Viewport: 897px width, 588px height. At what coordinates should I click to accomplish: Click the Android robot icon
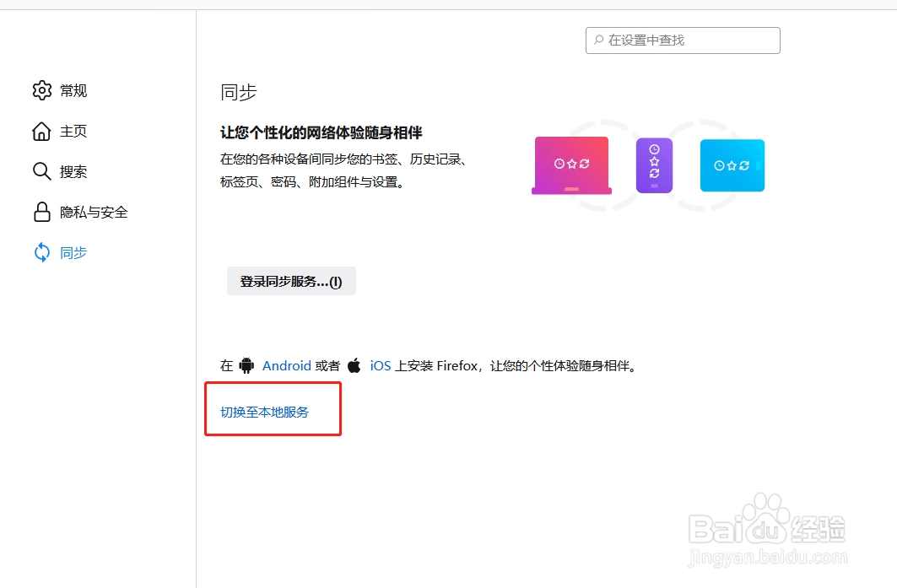[x=246, y=365]
